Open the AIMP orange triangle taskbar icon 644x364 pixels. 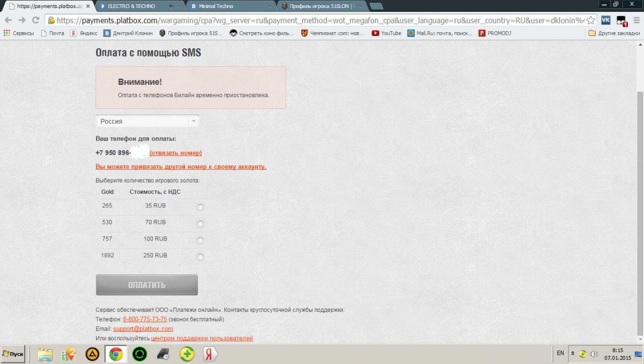pos(93,354)
